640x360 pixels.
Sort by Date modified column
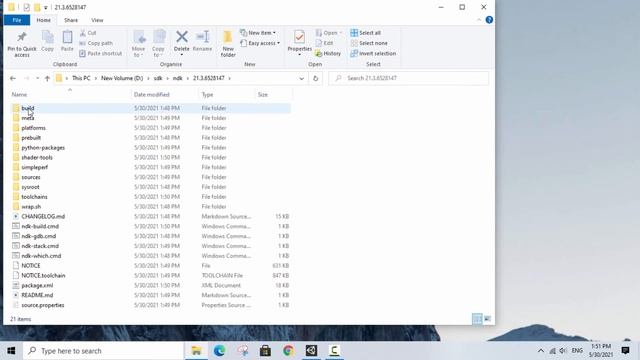pos(151,94)
